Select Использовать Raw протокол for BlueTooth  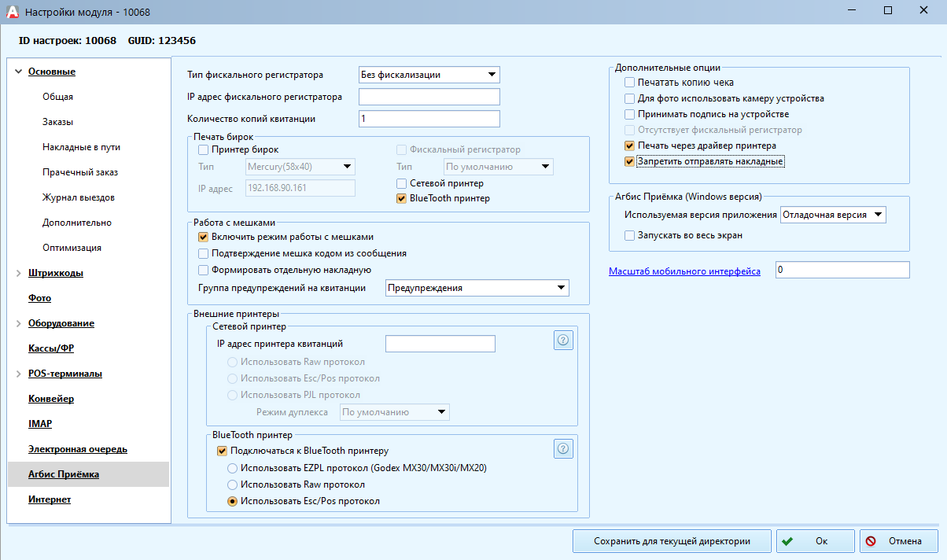(x=232, y=484)
